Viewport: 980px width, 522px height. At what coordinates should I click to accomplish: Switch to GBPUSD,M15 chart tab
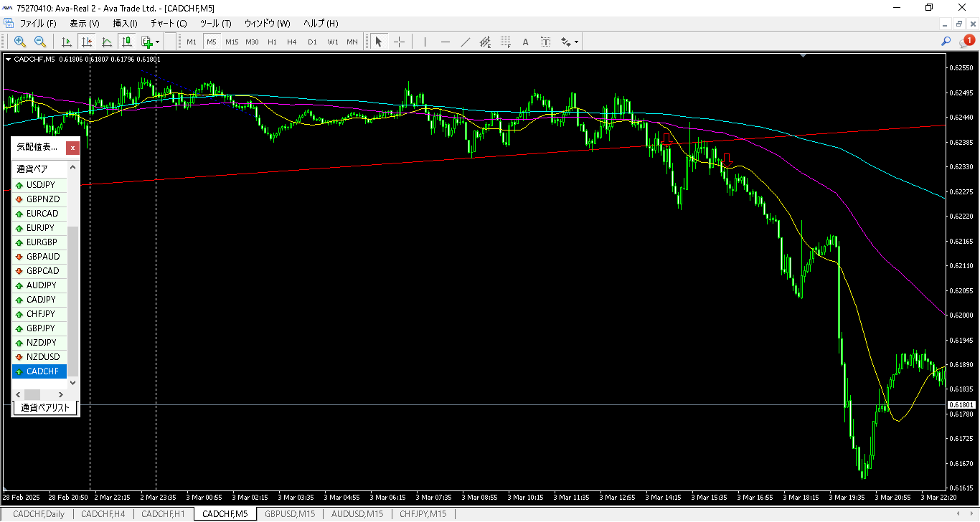pos(290,514)
